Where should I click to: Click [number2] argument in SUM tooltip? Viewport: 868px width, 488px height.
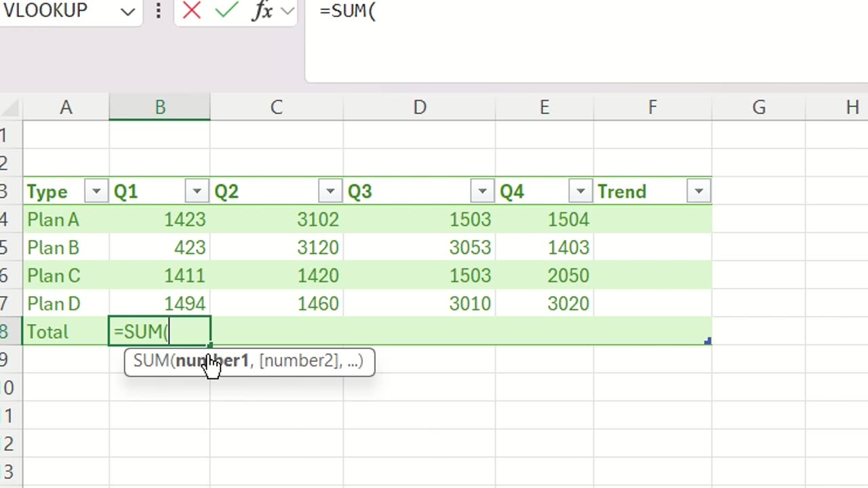click(x=298, y=361)
